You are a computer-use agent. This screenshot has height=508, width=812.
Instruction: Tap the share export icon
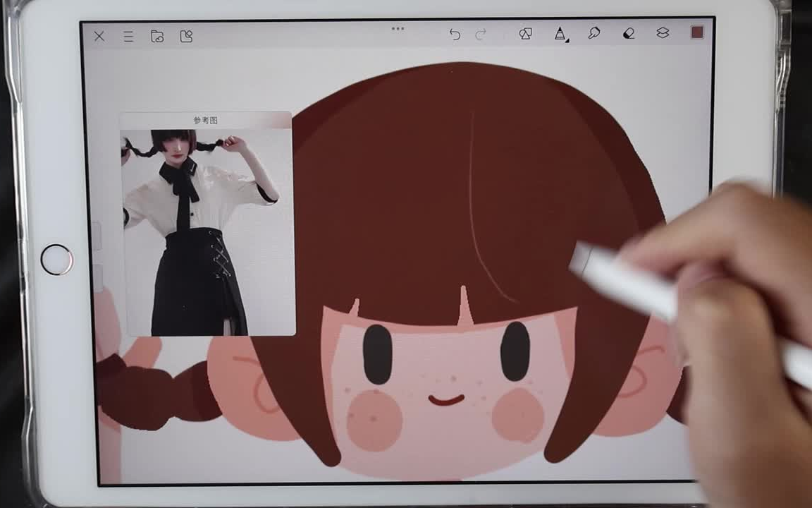coord(186,36)
